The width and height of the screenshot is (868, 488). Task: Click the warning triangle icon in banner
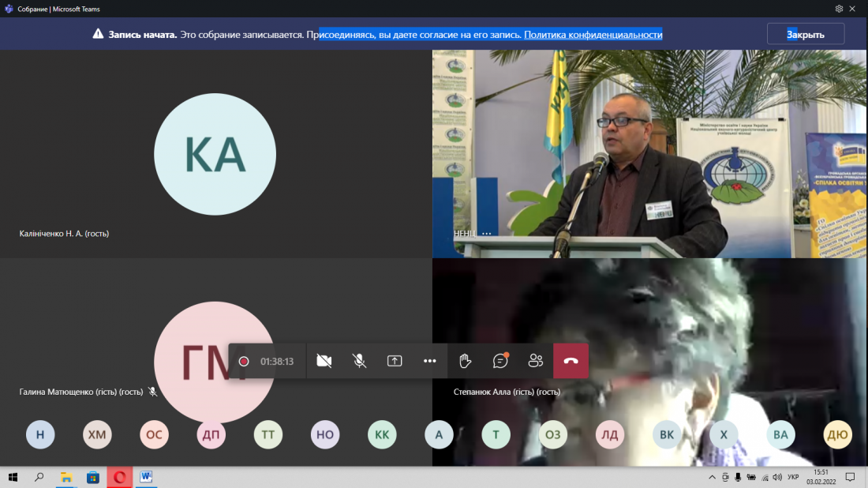98,34
